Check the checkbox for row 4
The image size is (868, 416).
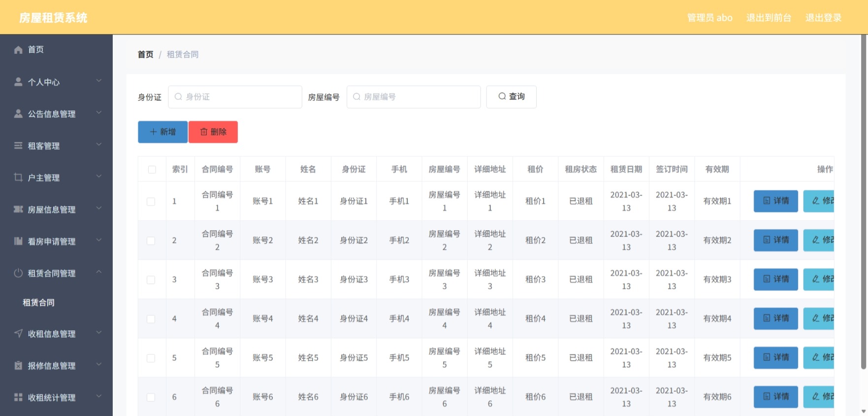point(151,319)
